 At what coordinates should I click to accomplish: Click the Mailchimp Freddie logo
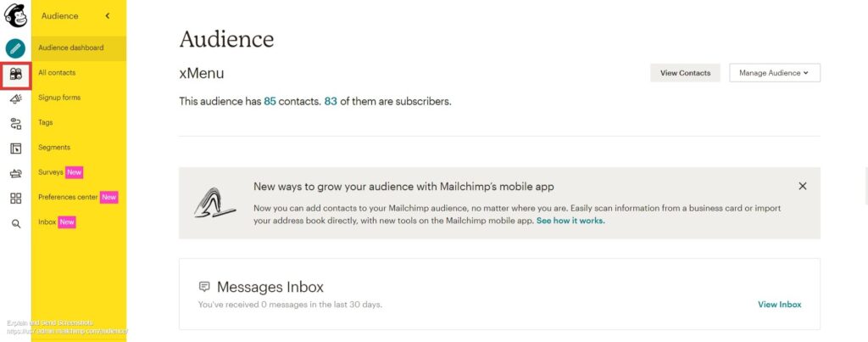pyautogui.click(x=15, y=15)
